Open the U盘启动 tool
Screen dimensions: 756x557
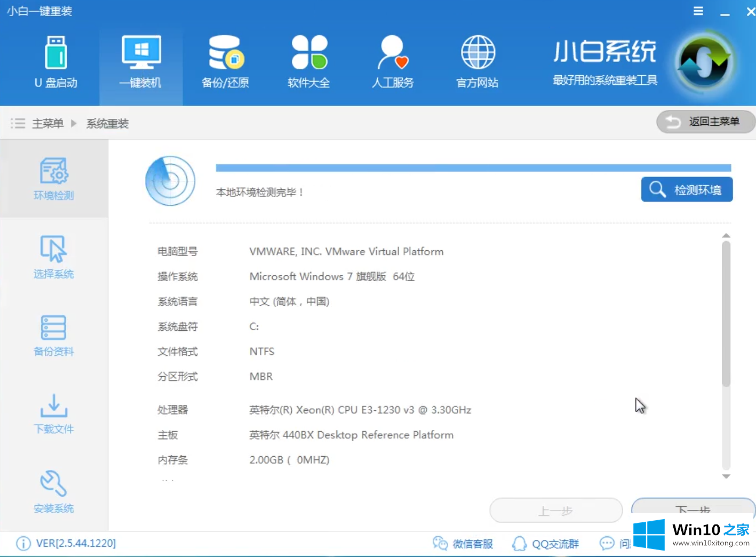tap(56, 62)
